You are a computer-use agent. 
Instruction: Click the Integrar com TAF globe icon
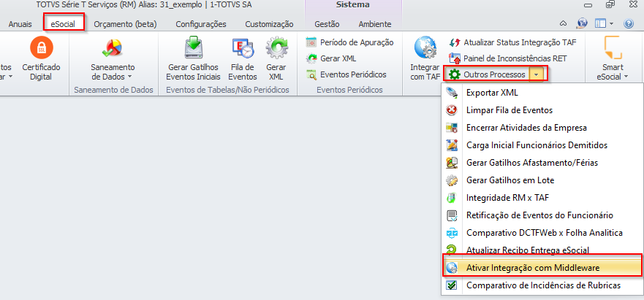coord(425,48)
